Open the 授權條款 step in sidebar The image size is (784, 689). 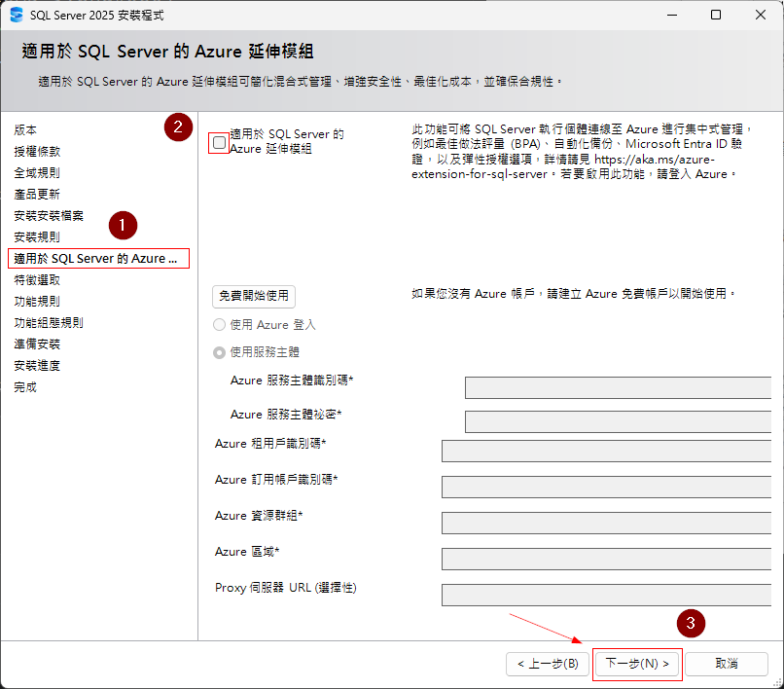(37, 152)
